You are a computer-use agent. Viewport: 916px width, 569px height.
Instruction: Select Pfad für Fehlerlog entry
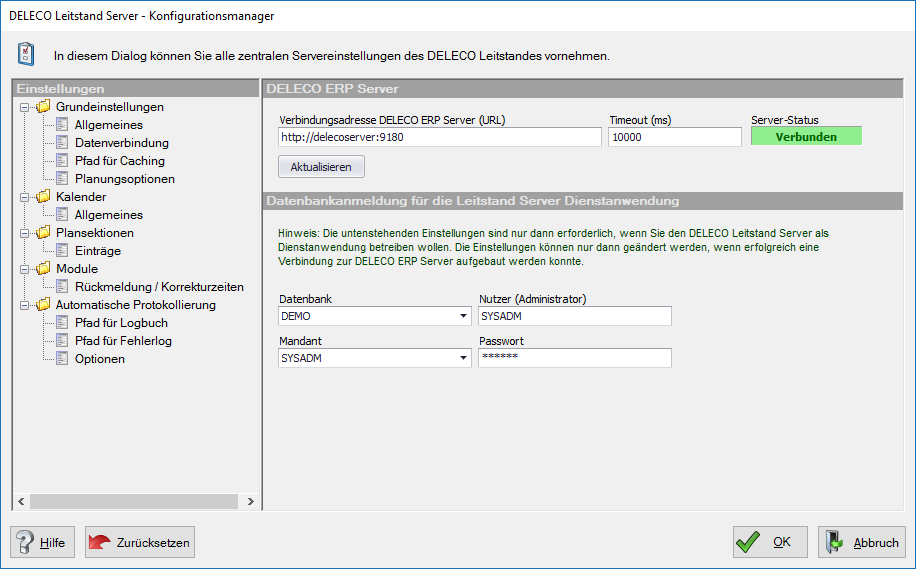click(123, 341)
